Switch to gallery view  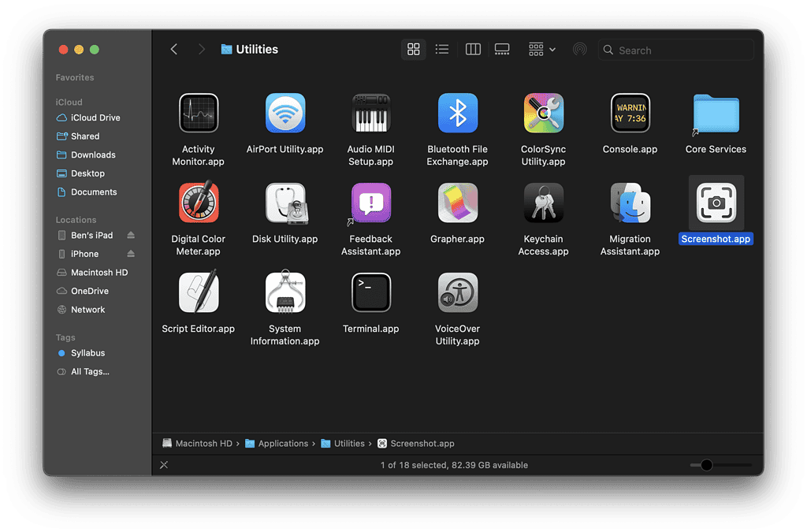tap(502, 50)
